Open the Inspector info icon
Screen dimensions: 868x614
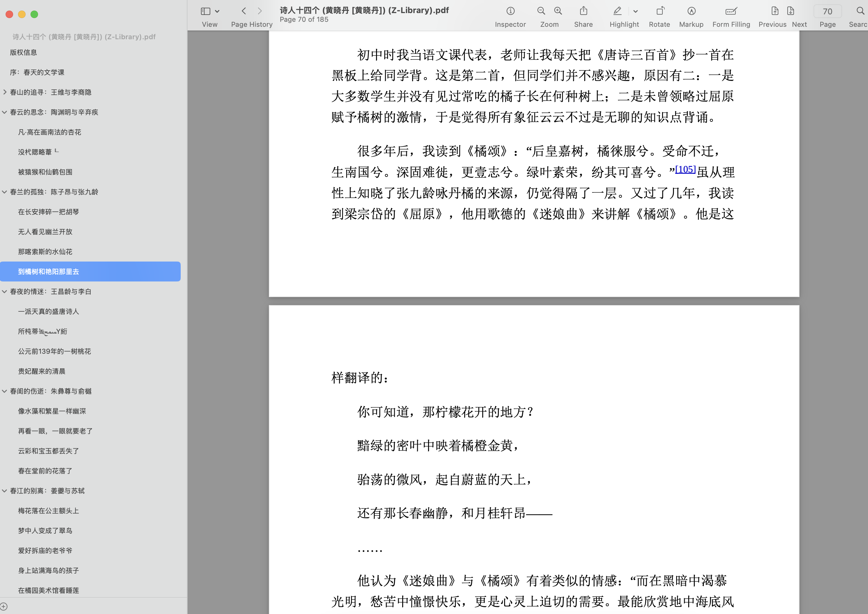510,11
